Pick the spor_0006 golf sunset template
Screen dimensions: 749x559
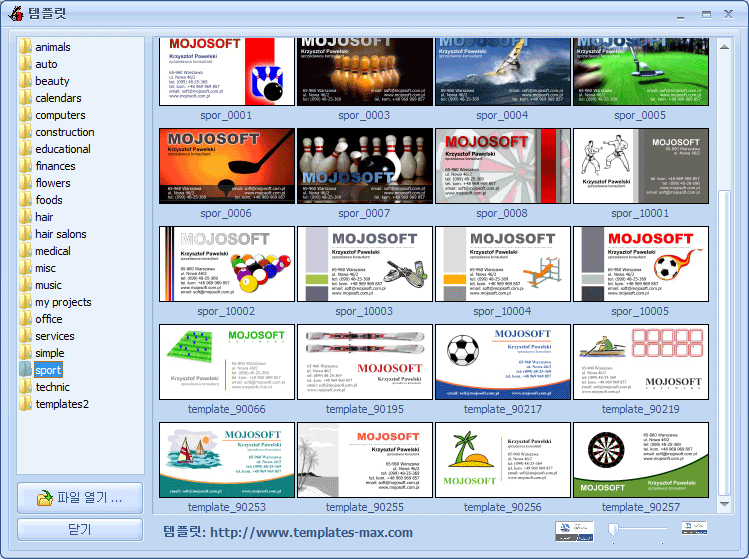click(226, 166)
